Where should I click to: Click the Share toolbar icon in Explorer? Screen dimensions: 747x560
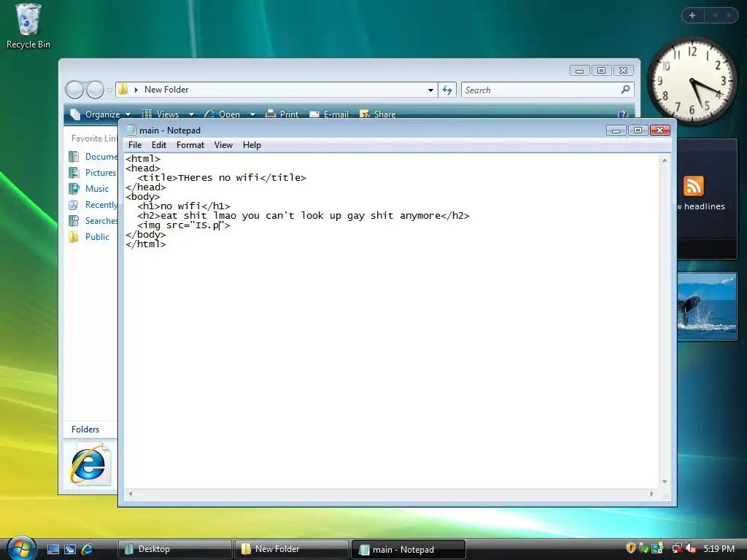click(365, 114)
